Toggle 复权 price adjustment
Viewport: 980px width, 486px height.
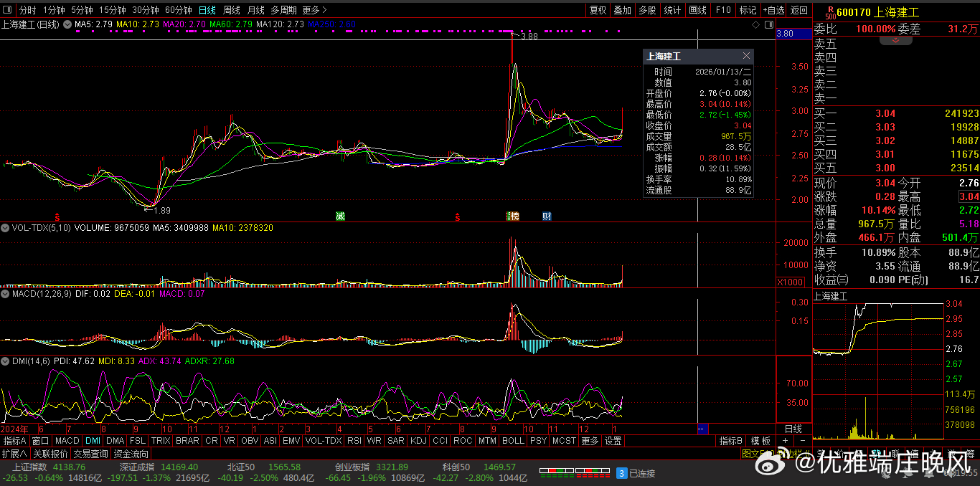[x=598, y=10]
